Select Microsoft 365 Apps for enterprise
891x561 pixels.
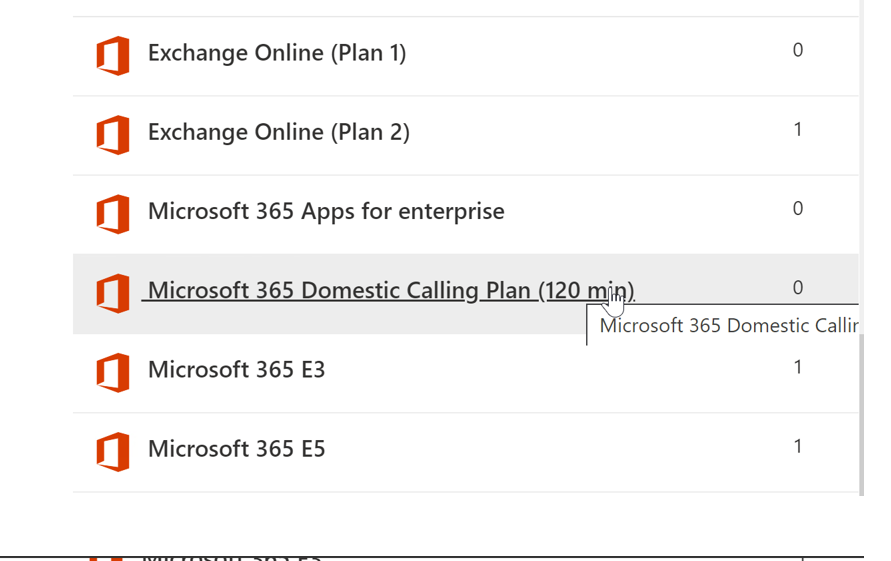(x=326, y=211)
